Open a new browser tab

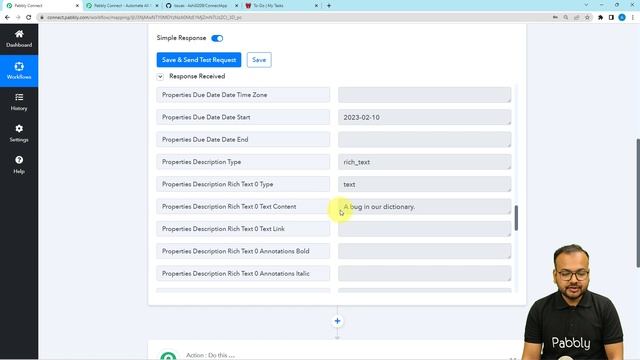329,6
